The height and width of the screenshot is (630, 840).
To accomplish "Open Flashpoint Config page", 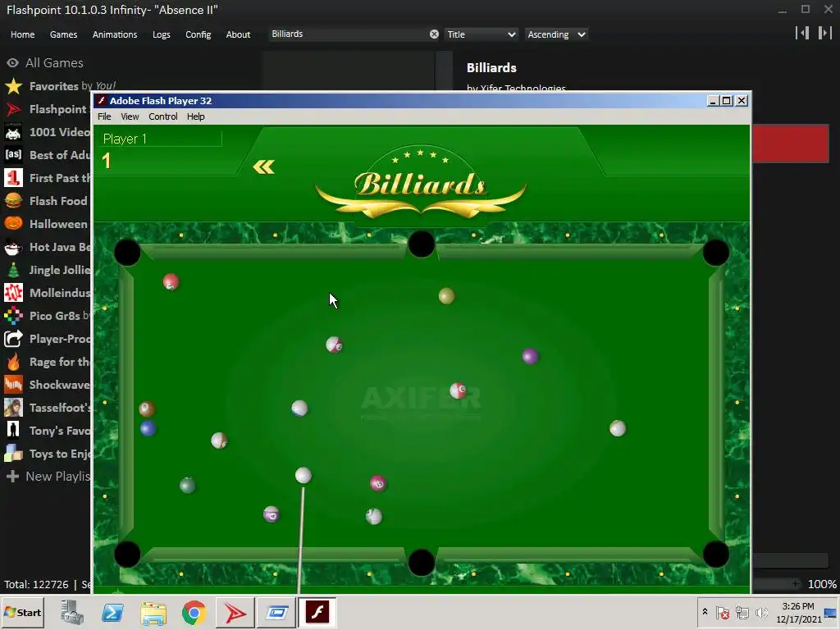I will click(x=199, y=34).
